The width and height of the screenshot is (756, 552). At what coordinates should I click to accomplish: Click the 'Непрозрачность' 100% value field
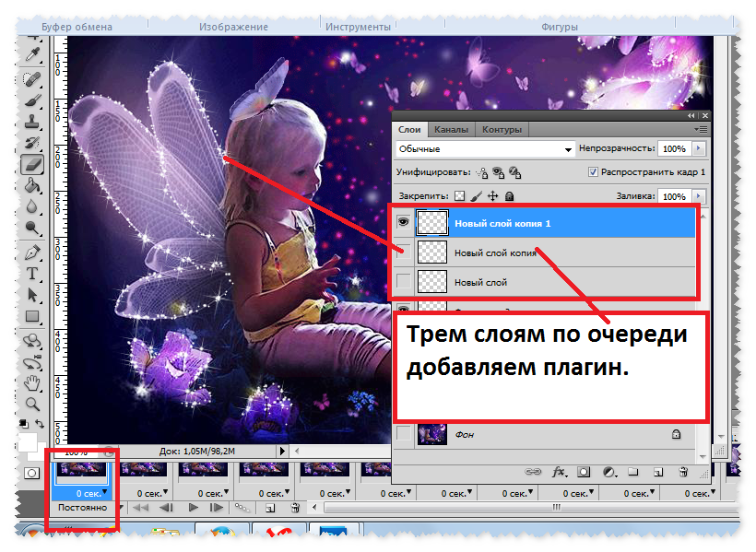(674, 149)
